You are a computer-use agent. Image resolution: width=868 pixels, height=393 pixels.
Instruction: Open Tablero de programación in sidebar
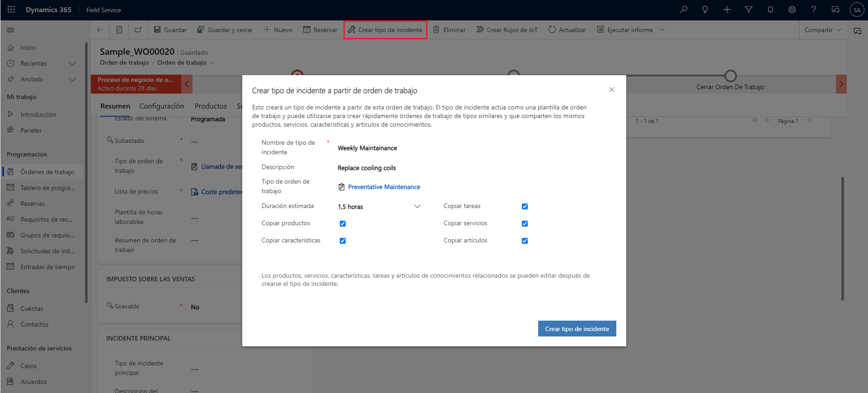[42, 188]
